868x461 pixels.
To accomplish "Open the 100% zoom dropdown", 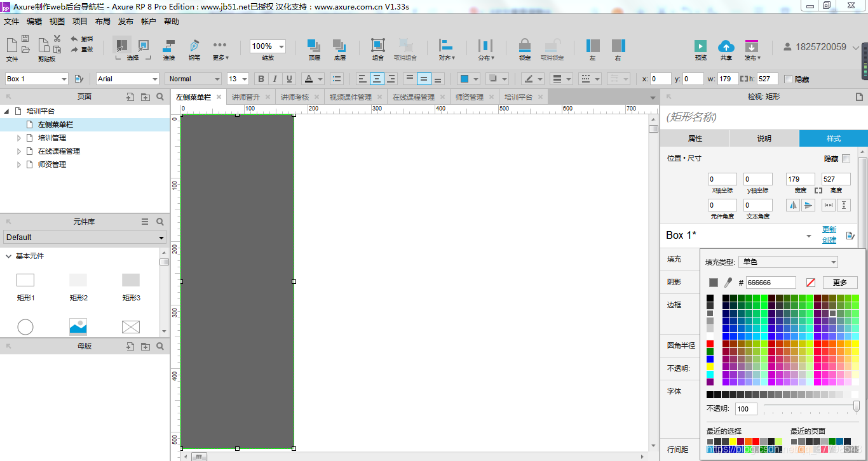I will click(x=268, y=46).
